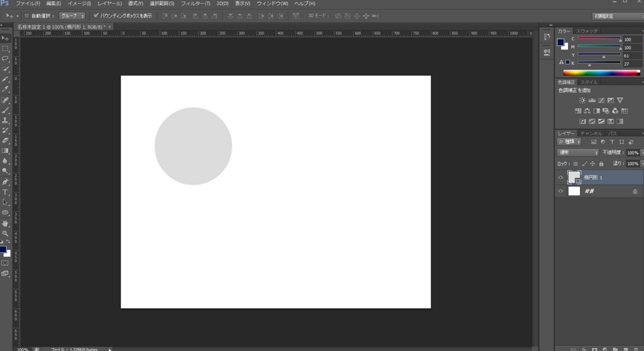Add a Gradient Map adjustment

620,121
